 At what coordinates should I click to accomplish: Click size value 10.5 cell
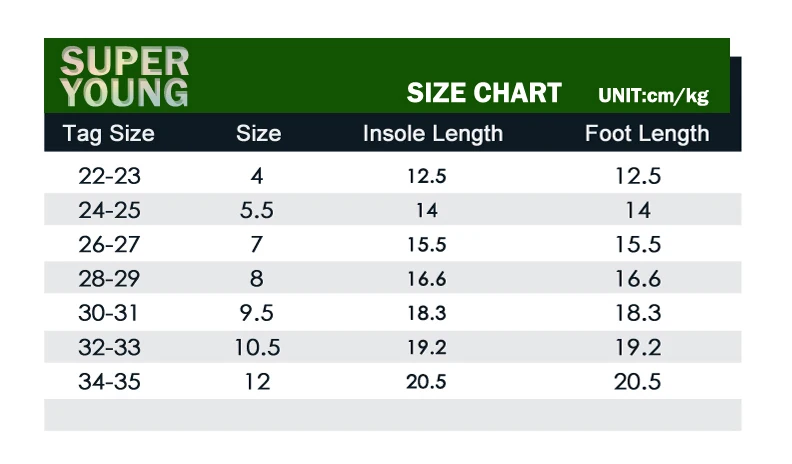[x=257, y=347]
